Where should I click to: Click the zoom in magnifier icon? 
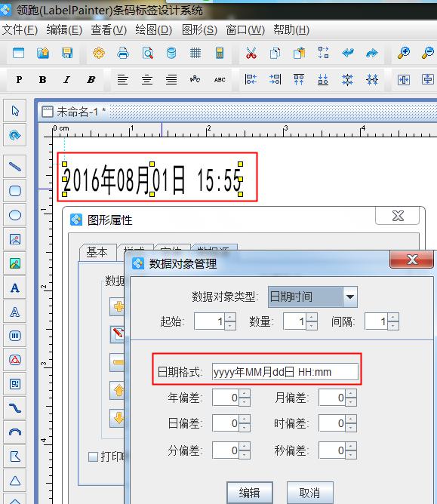(404, 53)
